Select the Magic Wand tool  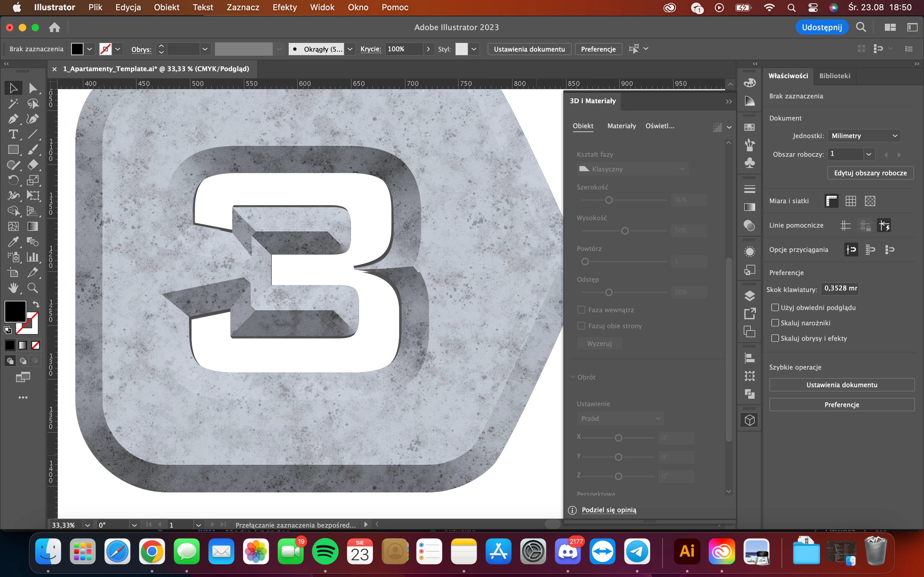pyautogui.click(x=13, y=104)
